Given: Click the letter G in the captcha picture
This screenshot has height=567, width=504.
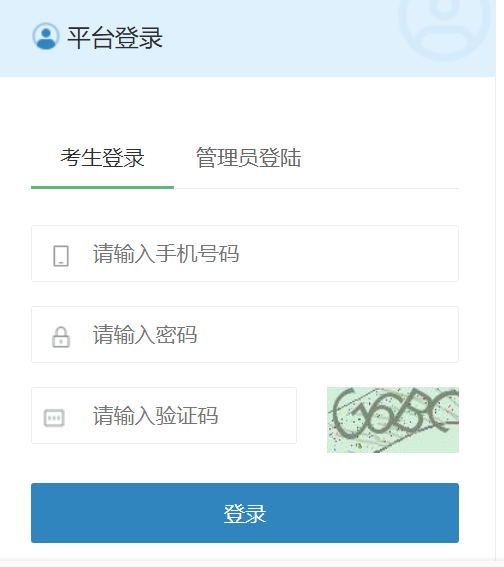Looking at the screenshot, I should pos(345,412).
